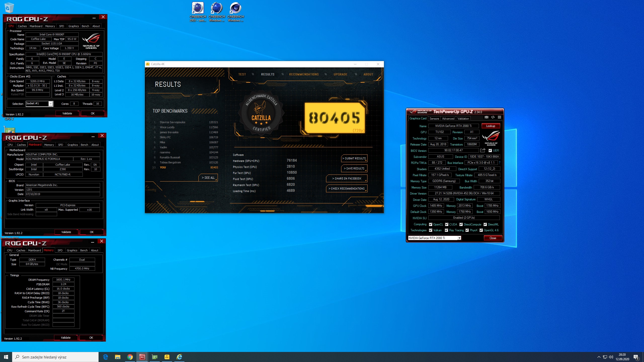Viewport: 644px width, 362px height.
Task: Open the Windows Start menu
Action: [x=6, y=357]
